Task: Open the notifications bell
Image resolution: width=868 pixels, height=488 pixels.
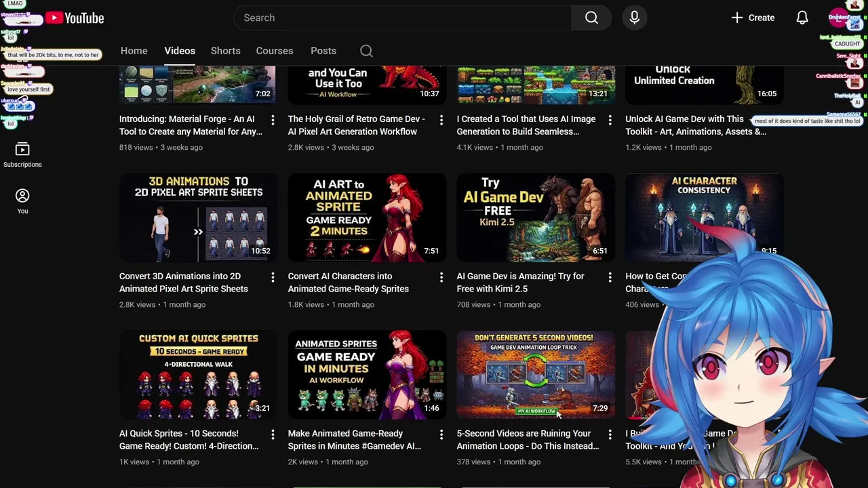Action: 802,18
